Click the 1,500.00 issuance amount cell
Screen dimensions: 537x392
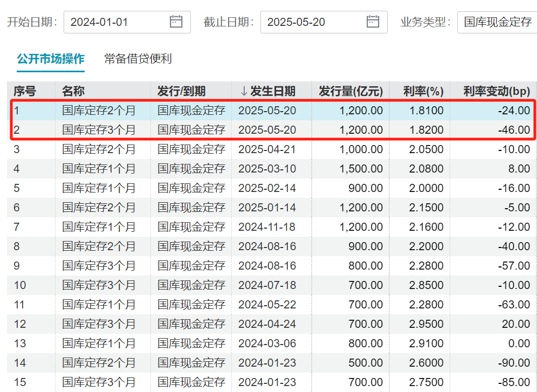(x=361, y=169)
